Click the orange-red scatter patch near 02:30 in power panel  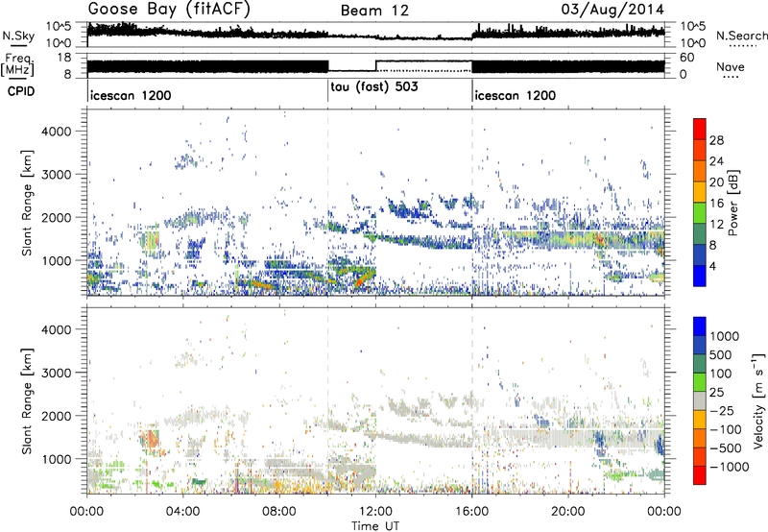(150, 240)
